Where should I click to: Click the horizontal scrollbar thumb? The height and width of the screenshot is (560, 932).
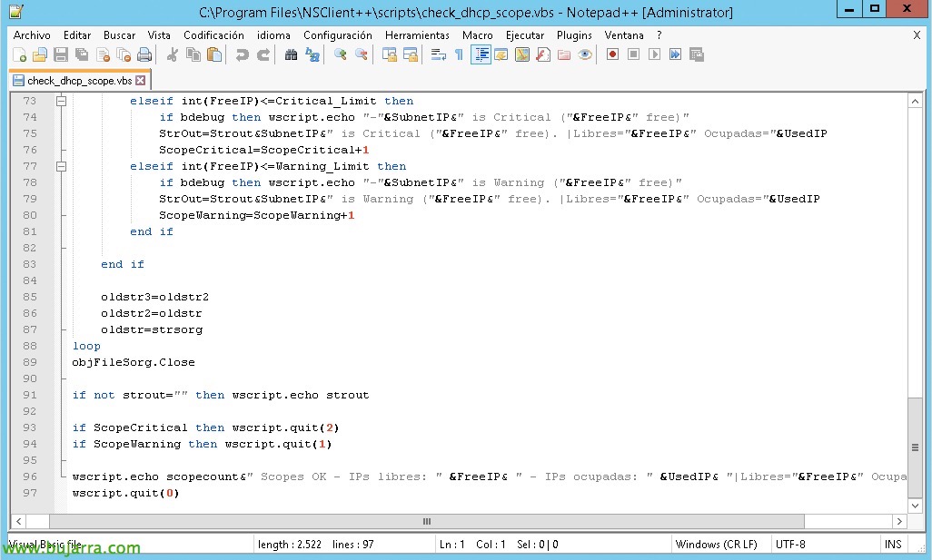tap(427, 521)
